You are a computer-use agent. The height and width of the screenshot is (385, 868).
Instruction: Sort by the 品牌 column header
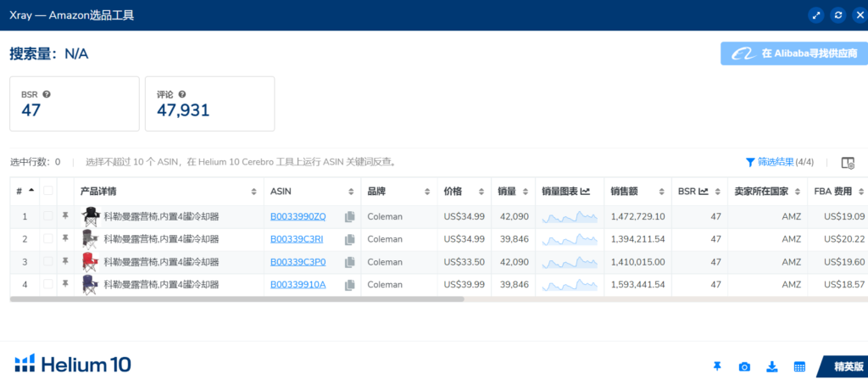[x=398, y=191]
